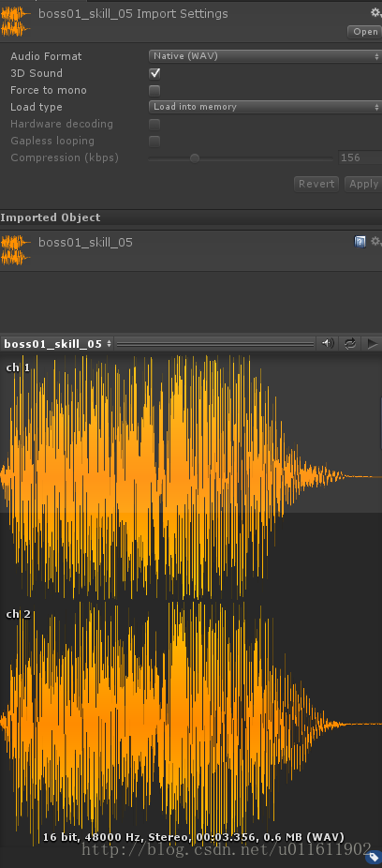
Task: Click the Load type label
Action: (36, 108)
